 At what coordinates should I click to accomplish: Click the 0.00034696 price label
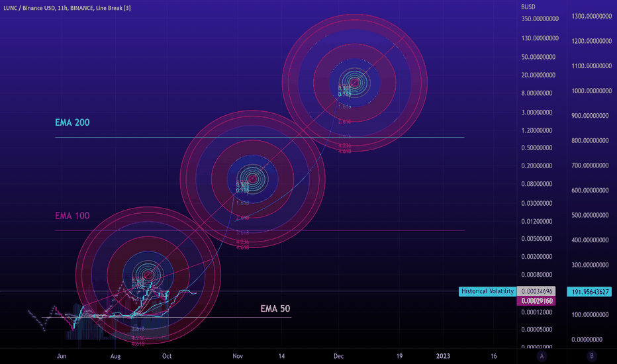(536, 291)
